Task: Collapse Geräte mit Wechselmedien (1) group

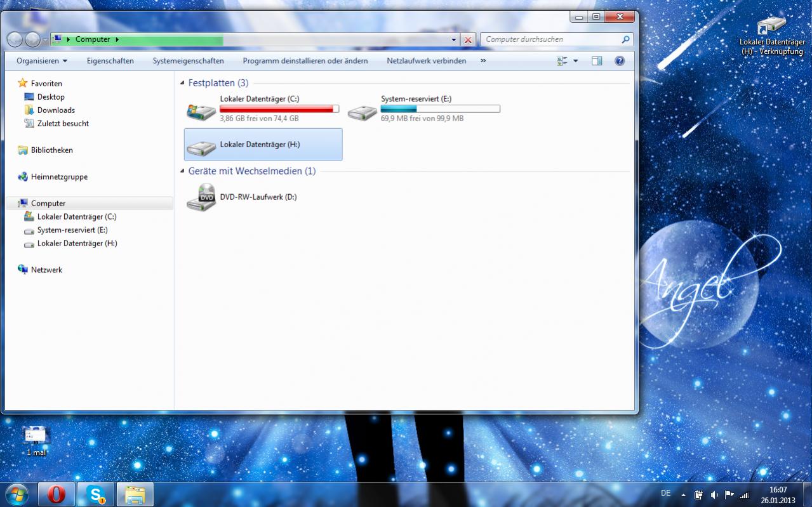Action: click(183, 171)
